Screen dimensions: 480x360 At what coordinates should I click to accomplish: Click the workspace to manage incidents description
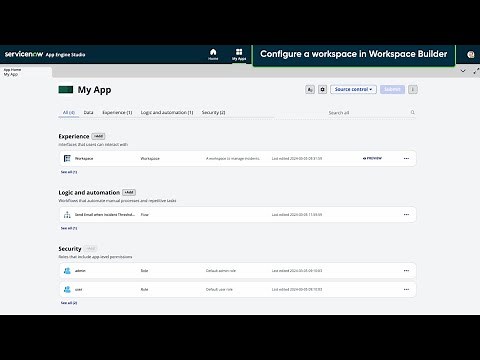[x=233, y=158]
